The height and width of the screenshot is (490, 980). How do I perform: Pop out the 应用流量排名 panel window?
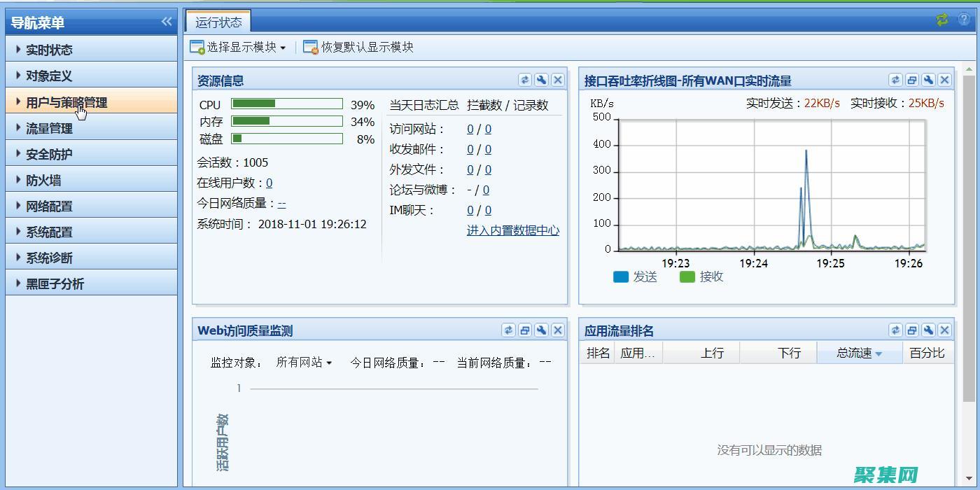911,330
